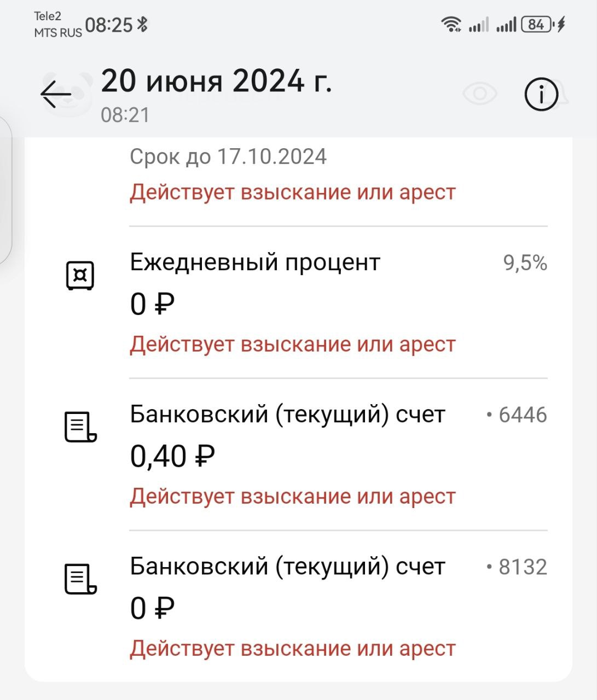Tap the battery indicator showing 84

(537, 25)
